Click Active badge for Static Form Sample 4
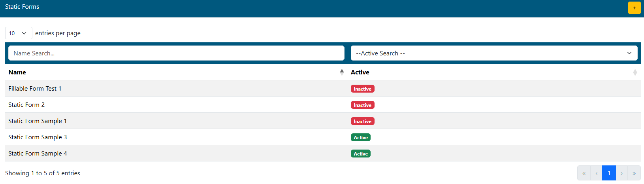This screenshot has width=644, height=184. coord(360,154)
